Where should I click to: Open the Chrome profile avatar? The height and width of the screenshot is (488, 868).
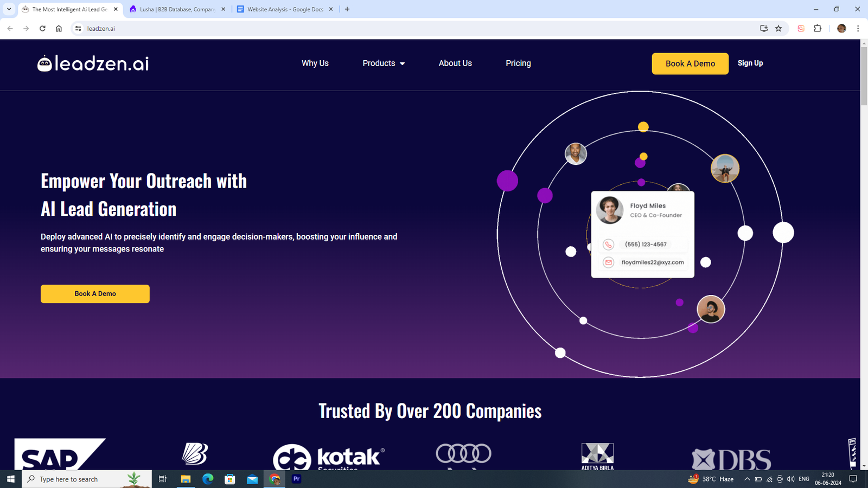(841, 29)
